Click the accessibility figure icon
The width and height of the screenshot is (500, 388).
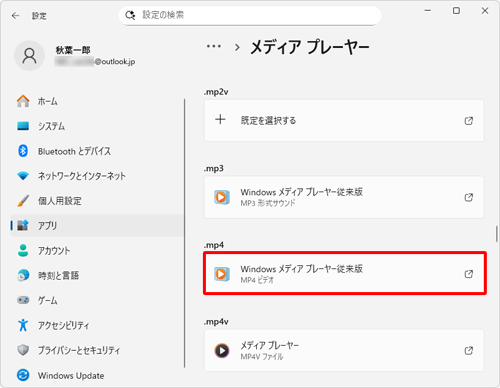(x=23, y=325)
